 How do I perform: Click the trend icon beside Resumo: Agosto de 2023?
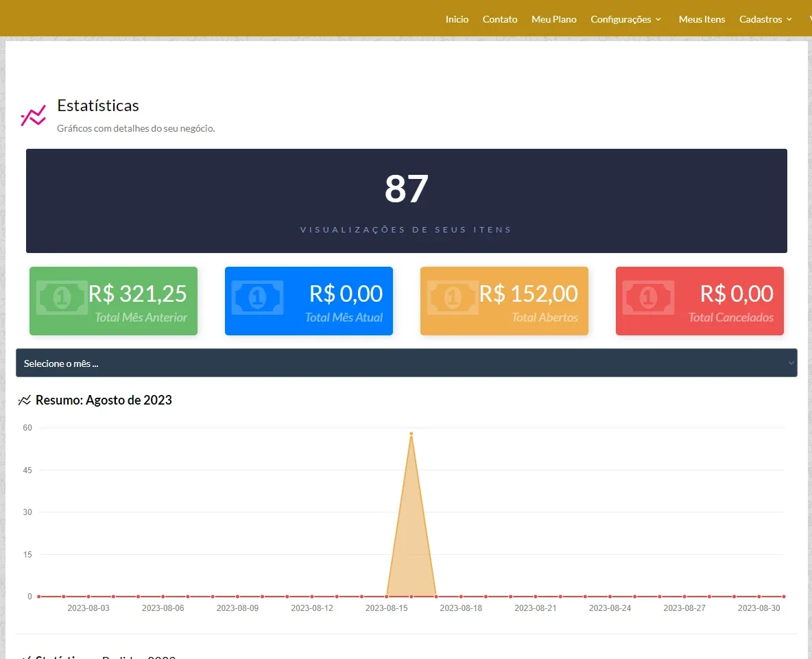(24, 400)
